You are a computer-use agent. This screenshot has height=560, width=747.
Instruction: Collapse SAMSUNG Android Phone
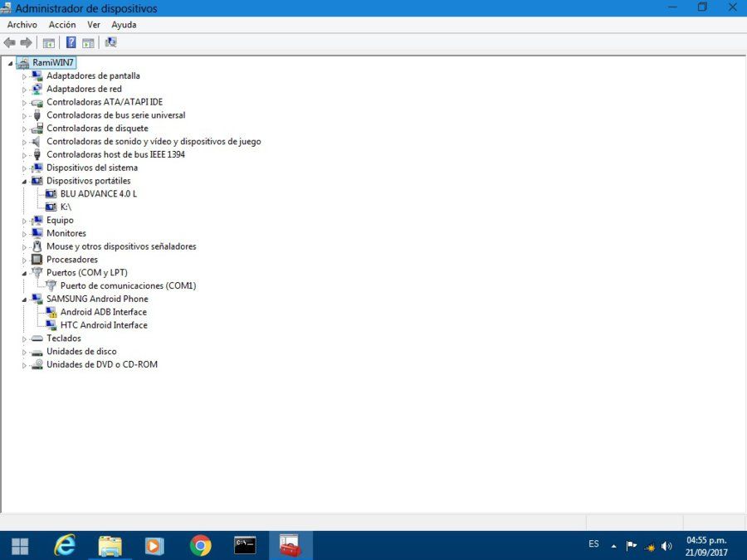24,299
